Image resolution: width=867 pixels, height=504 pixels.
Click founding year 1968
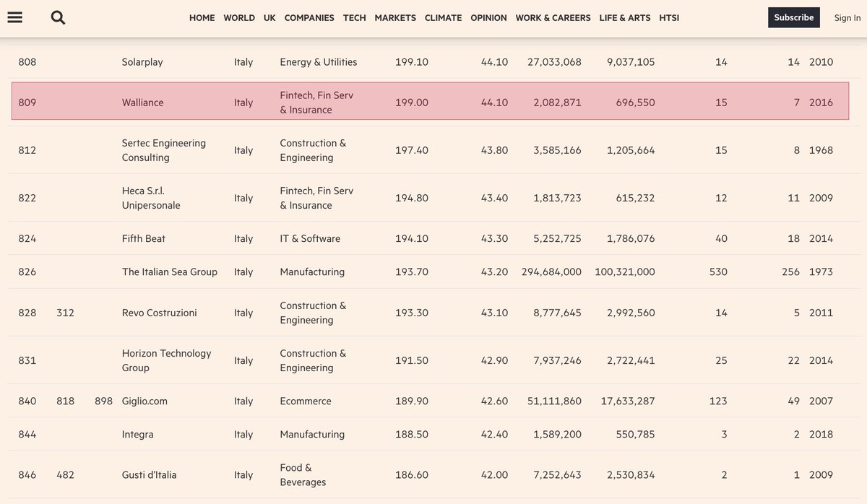click(x=821, y=150)
